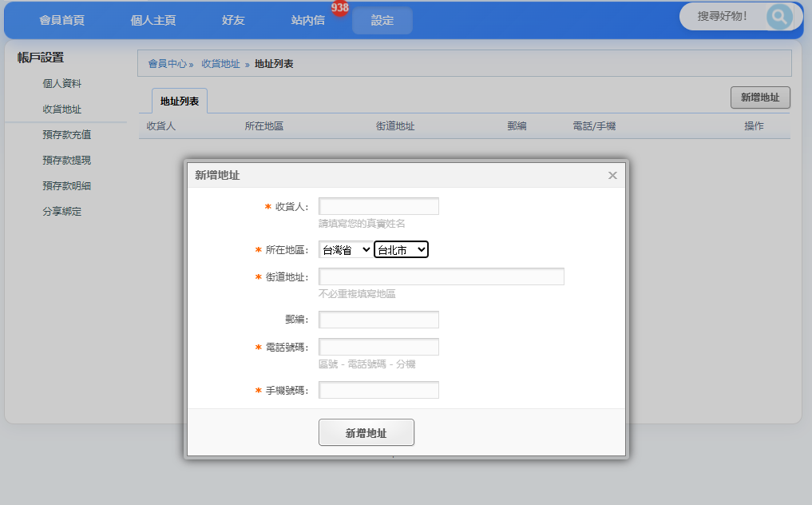
Task: Click the 設定 navigation item
Action: [382, 21]
